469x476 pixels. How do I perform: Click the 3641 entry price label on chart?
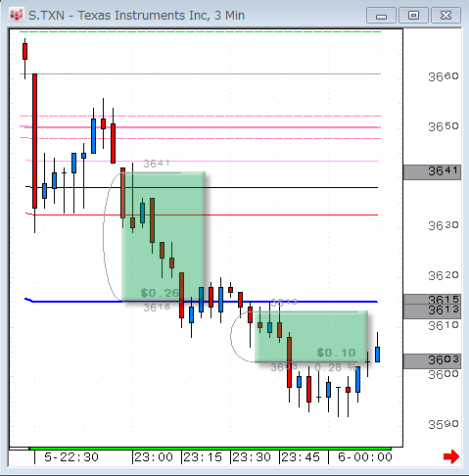[x=157, y=164]
